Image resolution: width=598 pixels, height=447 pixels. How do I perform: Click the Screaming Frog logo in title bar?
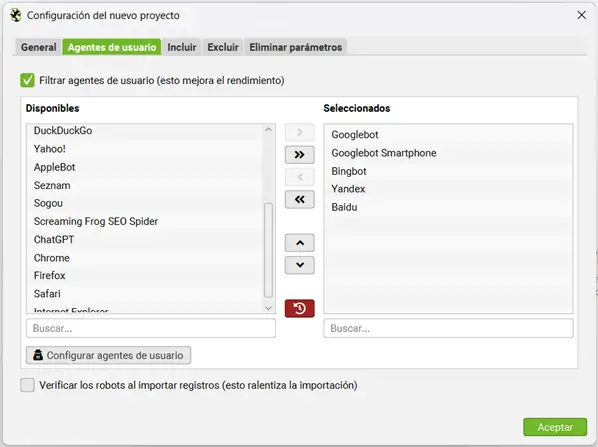pos(16,15)
